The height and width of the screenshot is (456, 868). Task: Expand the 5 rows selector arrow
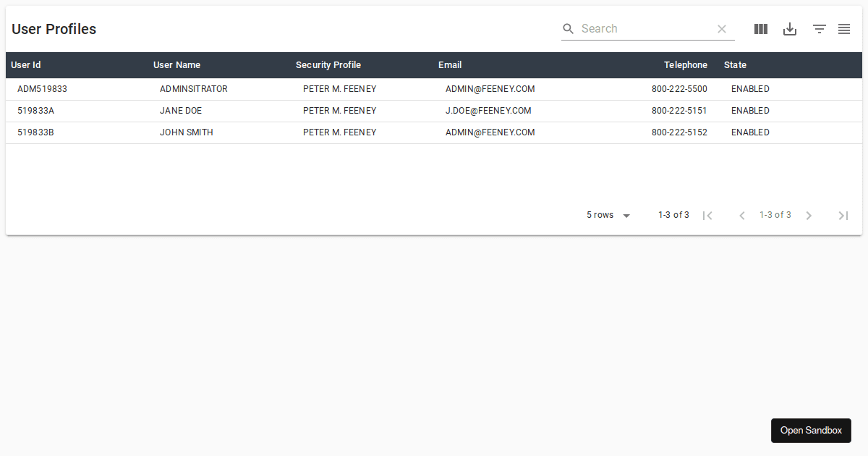click(626, 215)
